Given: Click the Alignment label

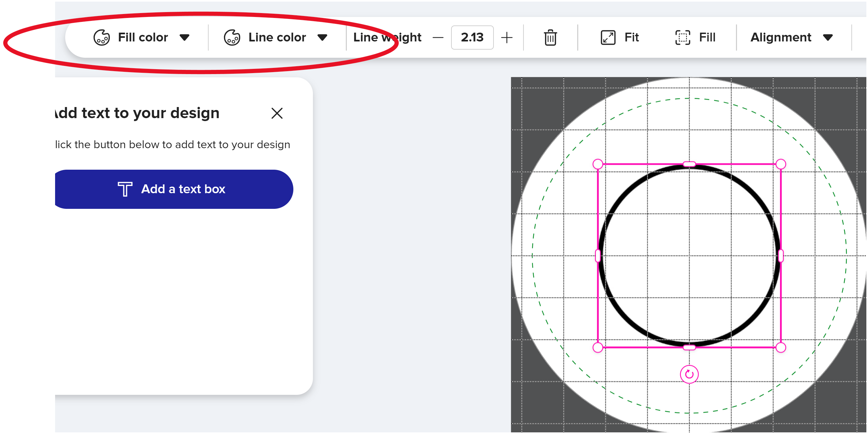Looking at the screenshot, I should (781, 38).
